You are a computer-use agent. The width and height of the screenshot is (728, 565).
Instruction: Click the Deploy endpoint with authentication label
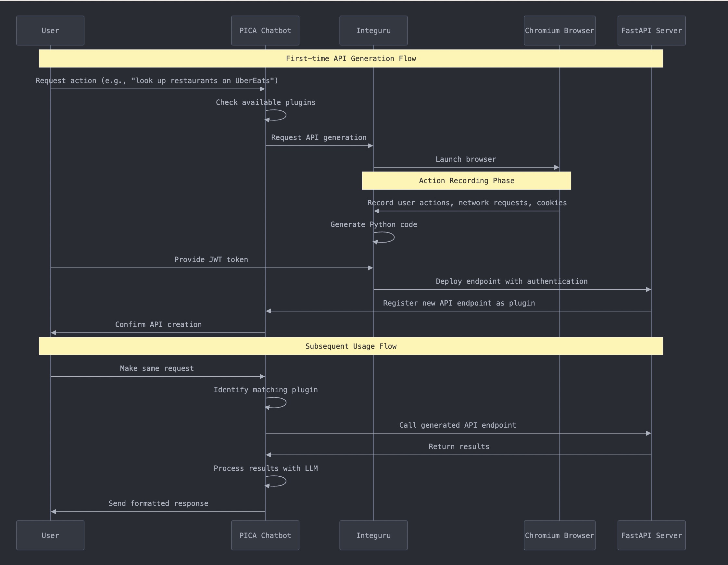512,281
